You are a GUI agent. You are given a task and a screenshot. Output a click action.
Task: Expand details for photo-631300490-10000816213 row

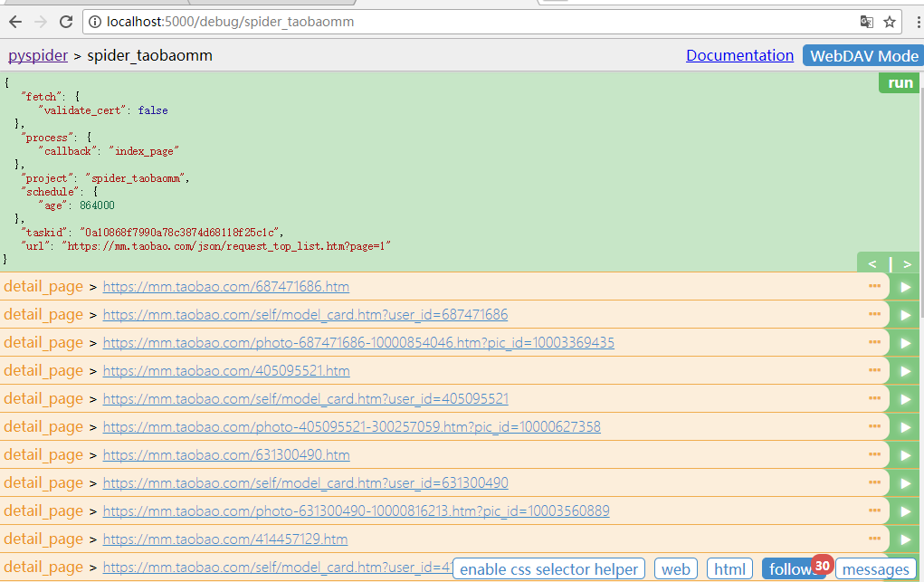coord(874,510)
